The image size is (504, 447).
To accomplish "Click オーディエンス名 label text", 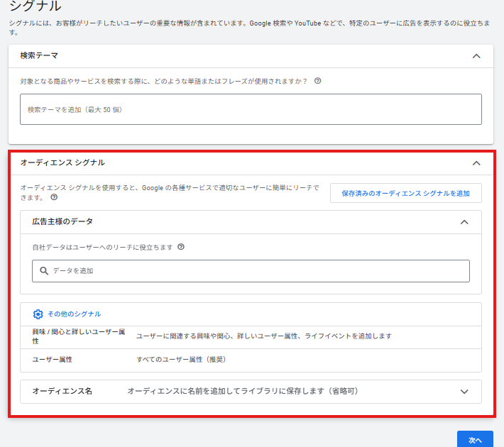I will click(x=62, y=391).
